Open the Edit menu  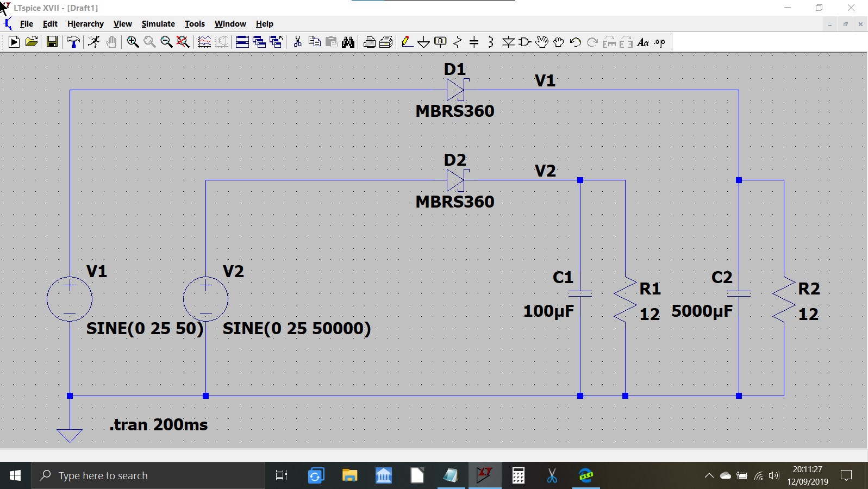pyautogui.click(x=50, y=24)
